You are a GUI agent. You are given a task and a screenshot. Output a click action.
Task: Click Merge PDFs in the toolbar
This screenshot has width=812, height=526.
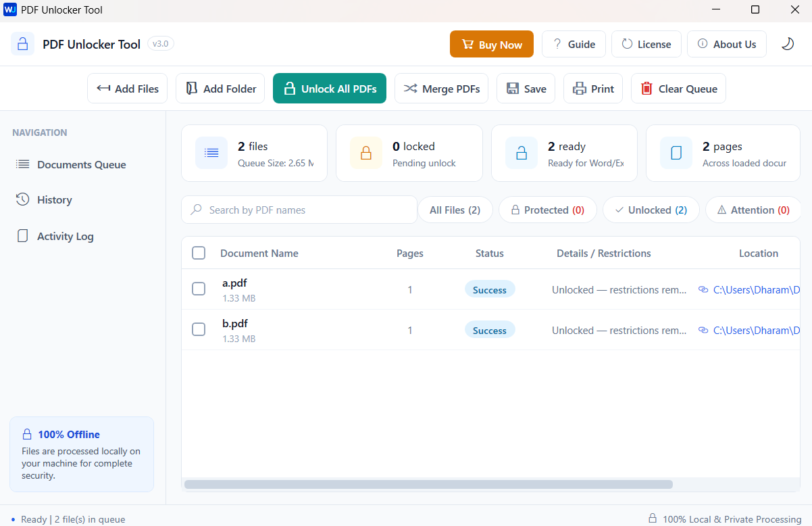(442, 89)
